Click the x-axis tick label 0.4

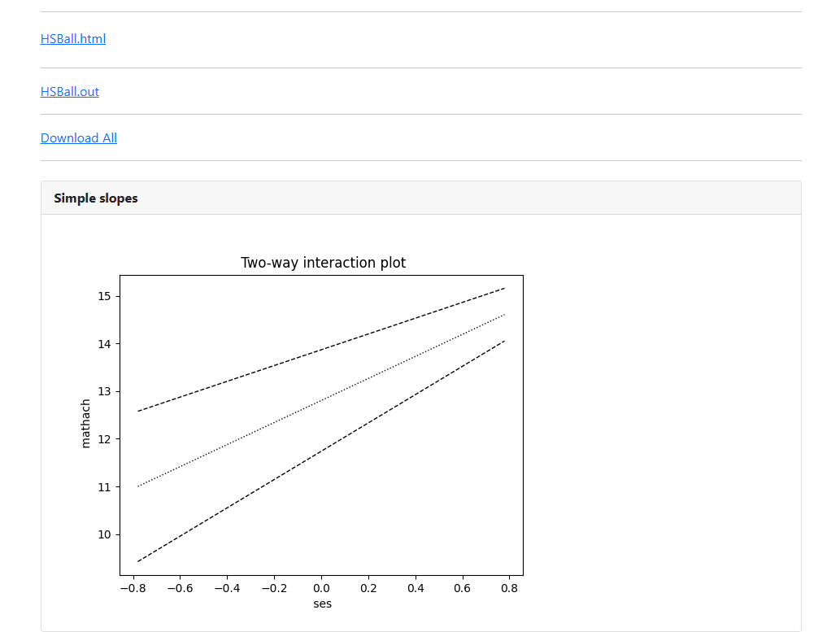(x=416, y=587)
